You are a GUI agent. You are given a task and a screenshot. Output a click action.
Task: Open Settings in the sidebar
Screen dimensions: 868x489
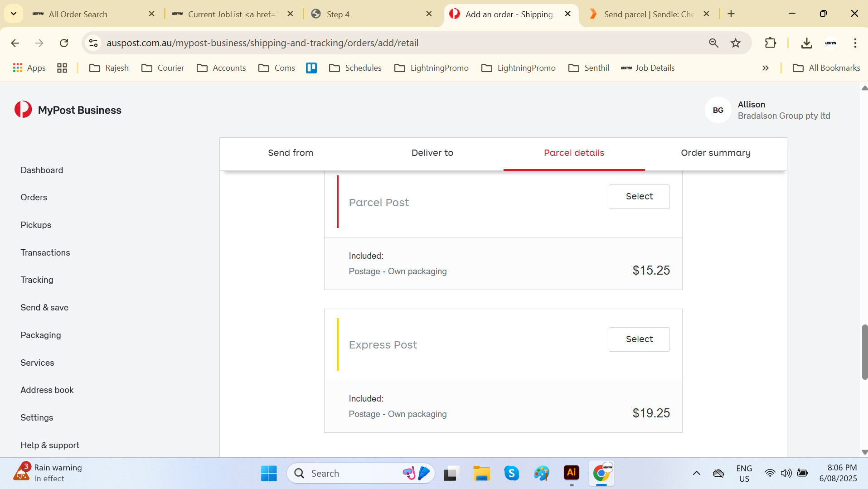point(37,418)
